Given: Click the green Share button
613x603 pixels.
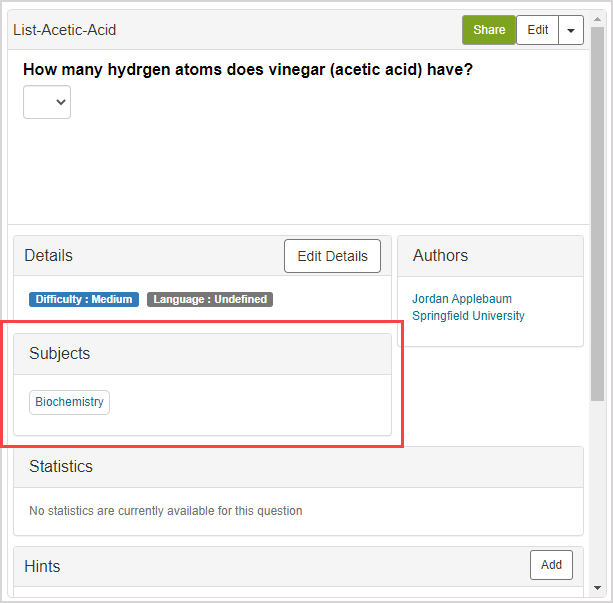Looking at the screenshot, I should tap(489, 30).
